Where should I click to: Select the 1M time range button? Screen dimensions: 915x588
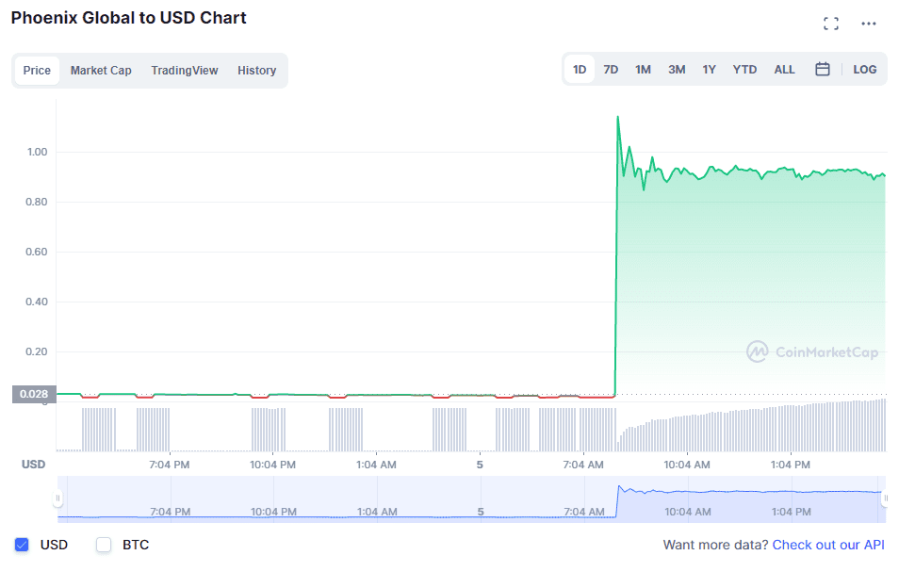click(644, 69)
